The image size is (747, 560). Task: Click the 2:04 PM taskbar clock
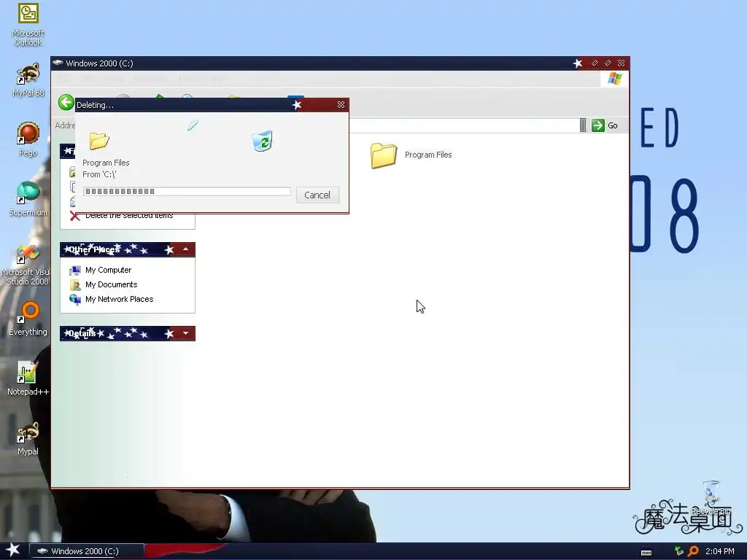click(x=720, y=551)
